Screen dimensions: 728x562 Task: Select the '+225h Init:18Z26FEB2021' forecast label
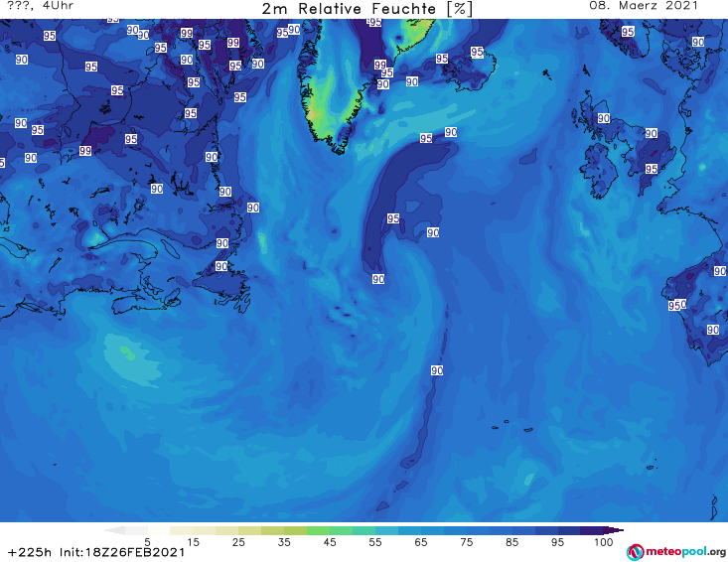click(96, 552)
